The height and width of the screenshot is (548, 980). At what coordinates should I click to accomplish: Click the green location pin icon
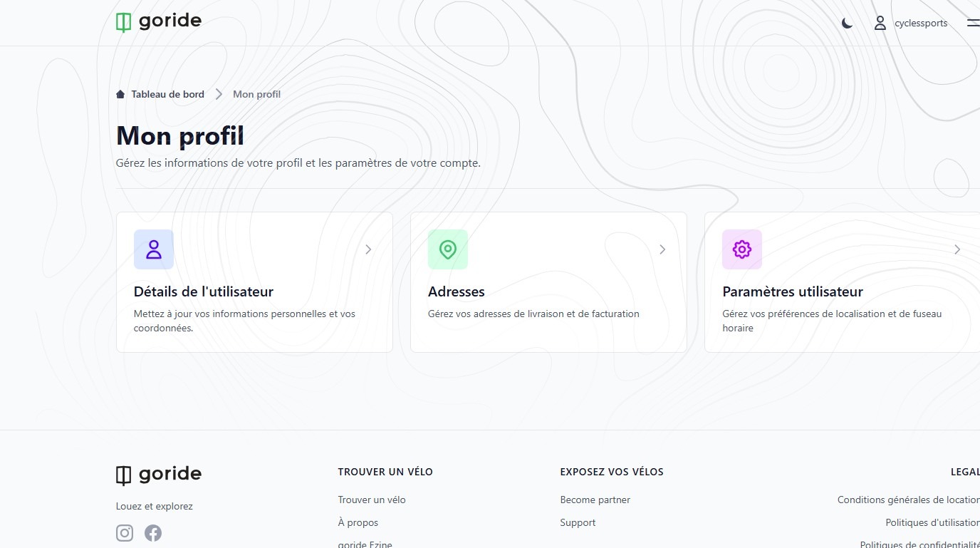(448, 249)
